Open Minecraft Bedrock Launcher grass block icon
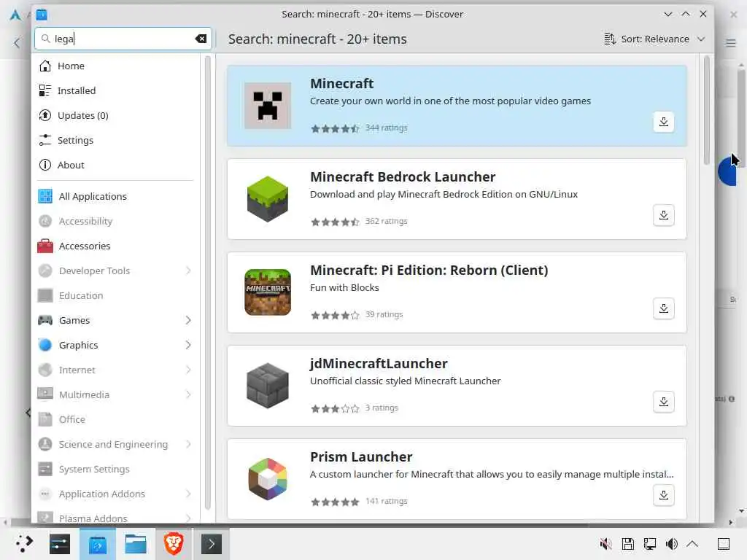 (268, 199)
